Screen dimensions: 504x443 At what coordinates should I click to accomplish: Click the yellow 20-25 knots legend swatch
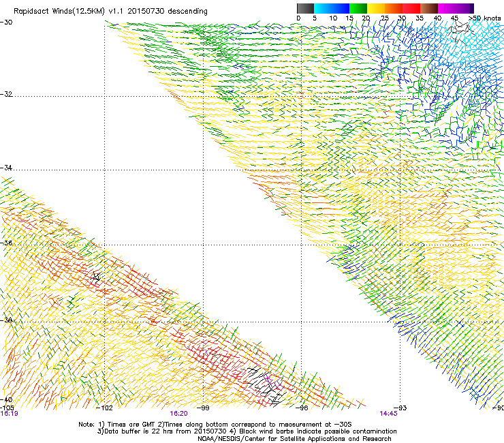pos(376,8)
